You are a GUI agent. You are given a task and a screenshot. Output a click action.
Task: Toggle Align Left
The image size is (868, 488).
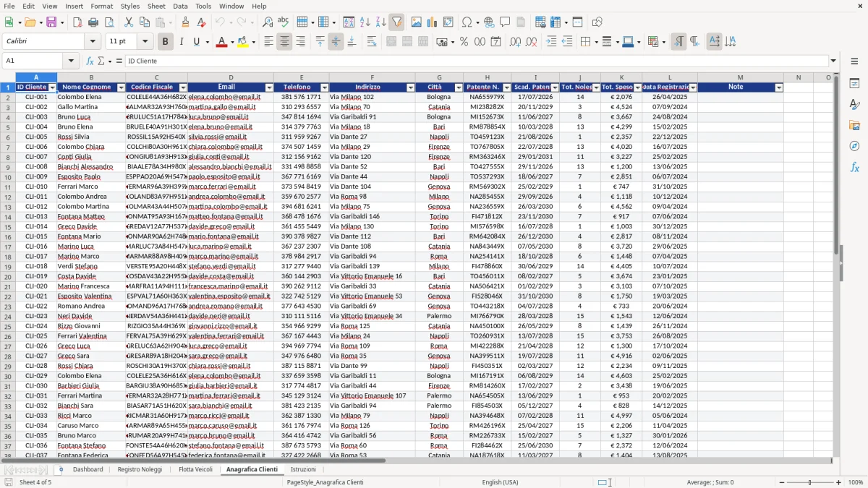click(268, 42)
